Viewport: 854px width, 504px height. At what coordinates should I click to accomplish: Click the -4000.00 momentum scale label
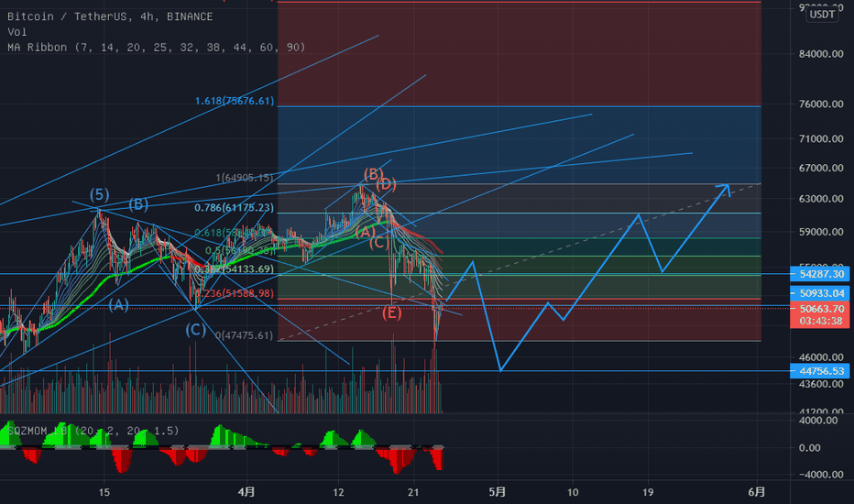821,475
